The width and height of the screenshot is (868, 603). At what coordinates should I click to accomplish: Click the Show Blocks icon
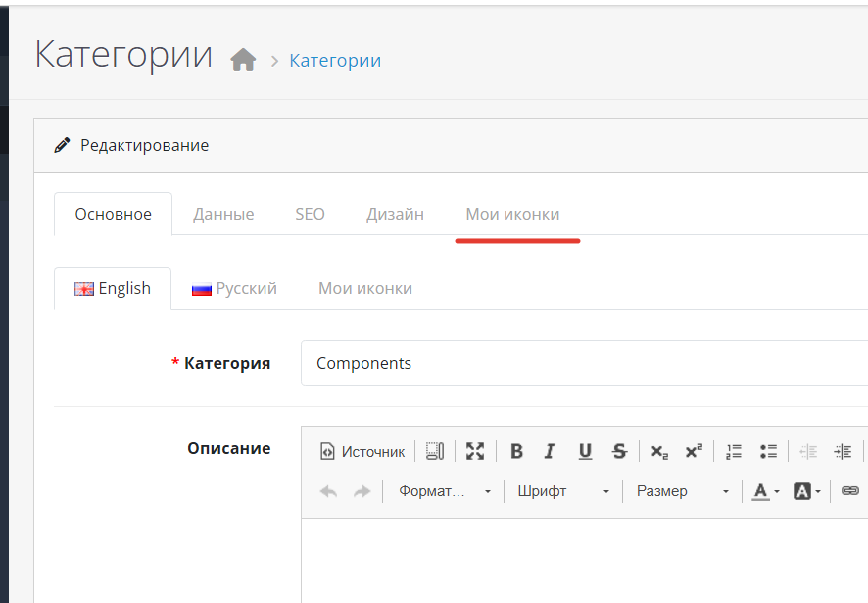coord(435,451)
